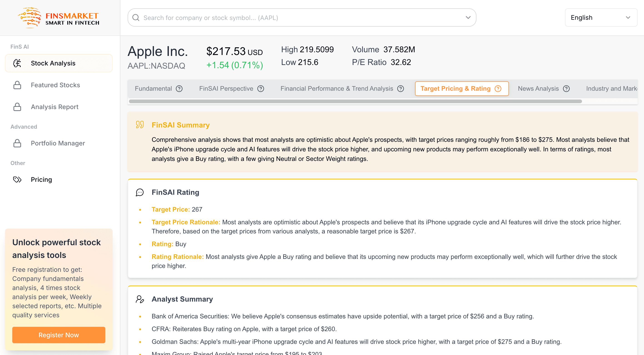Select the Fundamental analysis tab
644x355 pixels.
coord(154,88)
